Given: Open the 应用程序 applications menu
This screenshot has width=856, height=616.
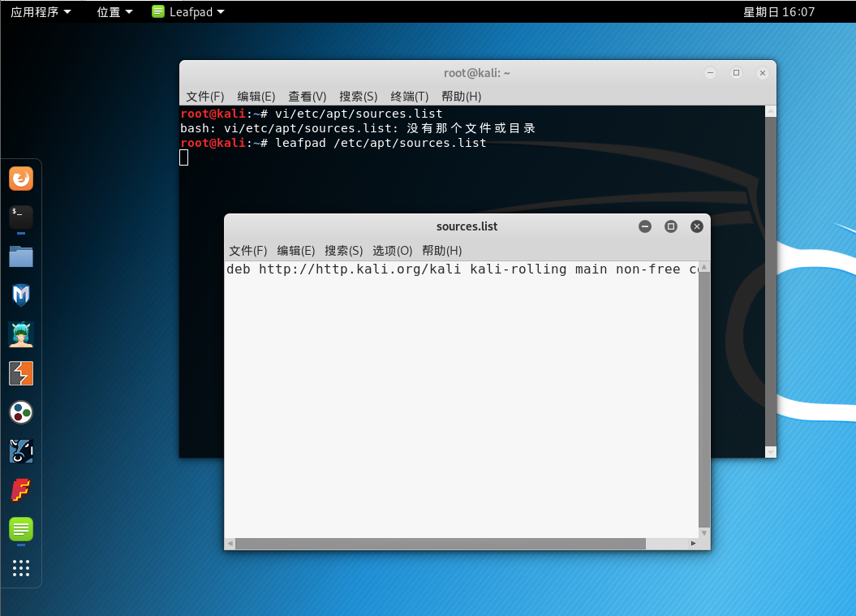Looking at the screenshot, I should pos(41,11).
